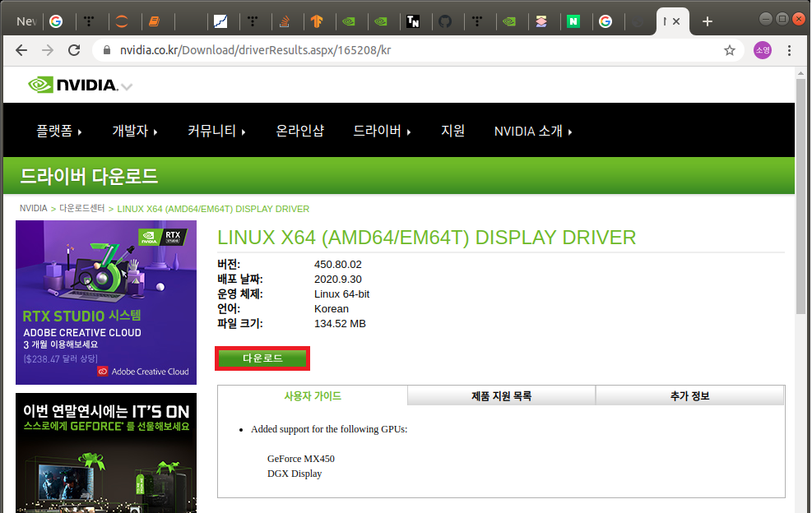This screenshot has height=513, width=812.
Task: Click the DGX Display text
Action: coord(295,474)
